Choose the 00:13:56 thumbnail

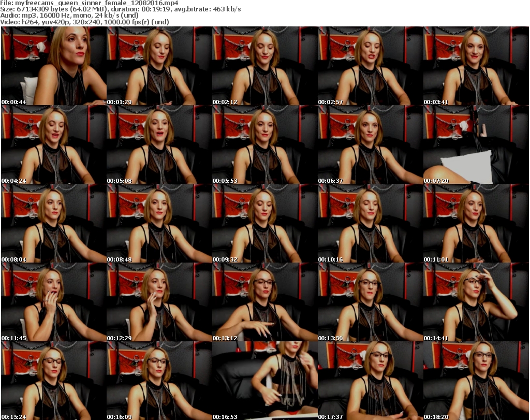pos(370,302)
